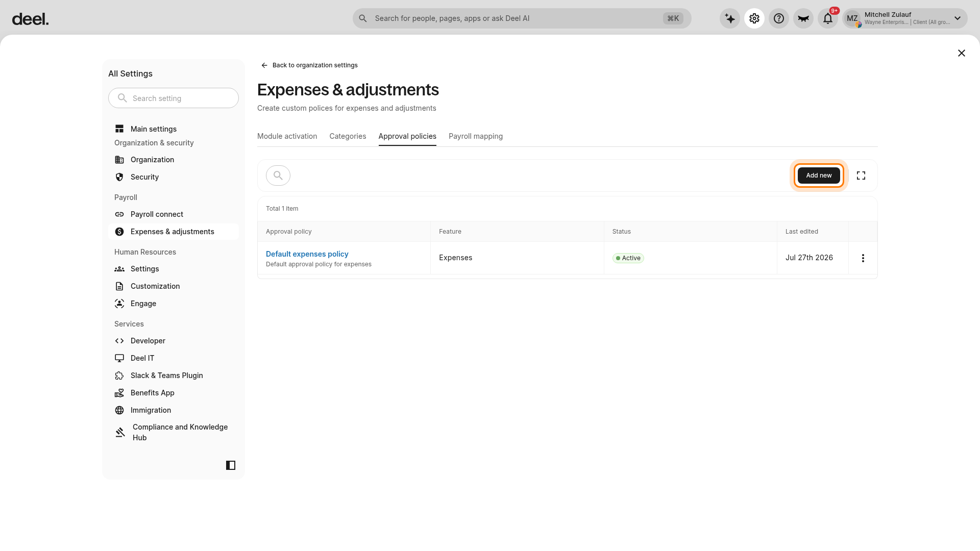
Task: Click the Active status badge
Action: [x=628, y=258]
